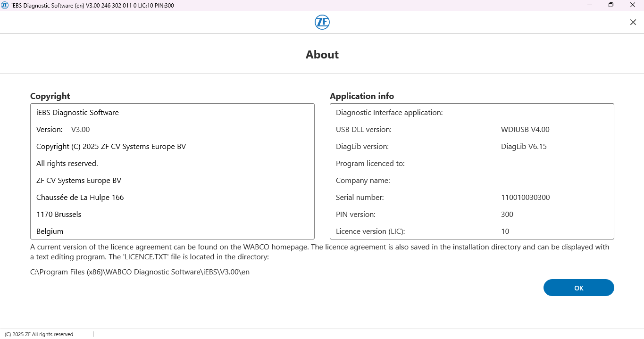Confirm with the OK button
This screenshot has width=644, height=339.
click(x=579, y=288)
